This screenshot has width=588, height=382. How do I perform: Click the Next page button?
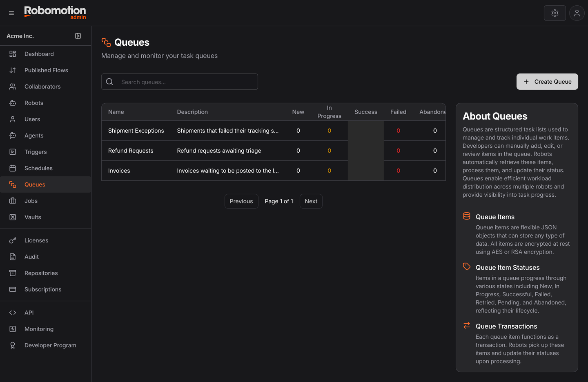[x=311, y=201]
